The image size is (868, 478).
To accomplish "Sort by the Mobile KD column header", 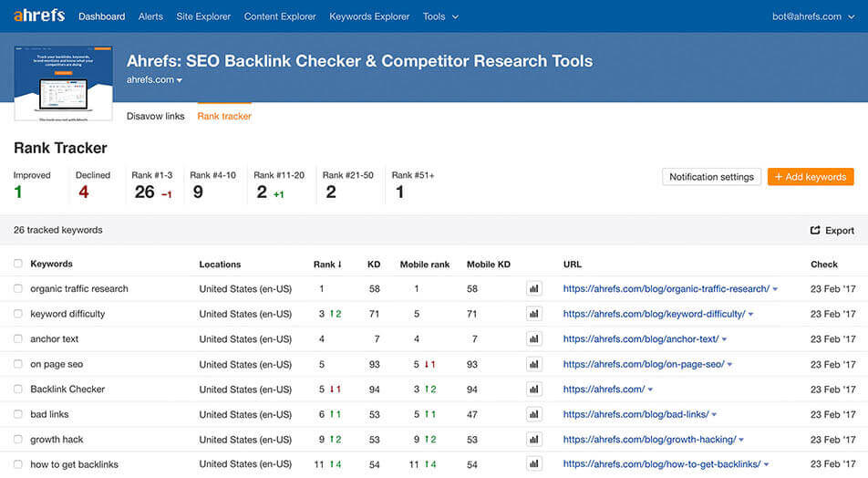I will point(489,265).
